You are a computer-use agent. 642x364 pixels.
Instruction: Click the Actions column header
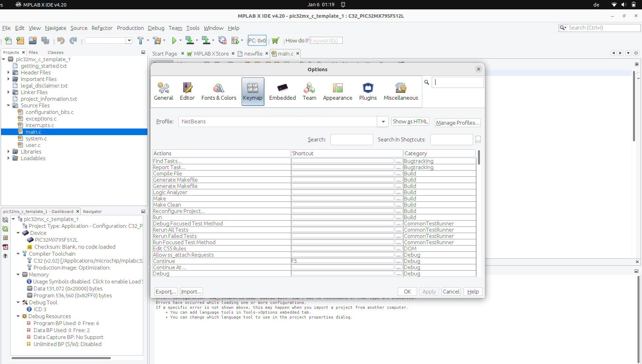click(221, 154)
